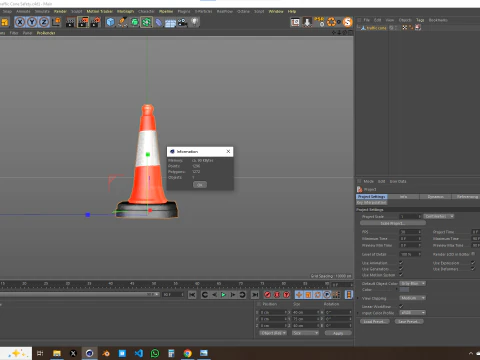Click the download arrow plugin icon
This screenshot has width=480, height=360.
coord(307,22)
